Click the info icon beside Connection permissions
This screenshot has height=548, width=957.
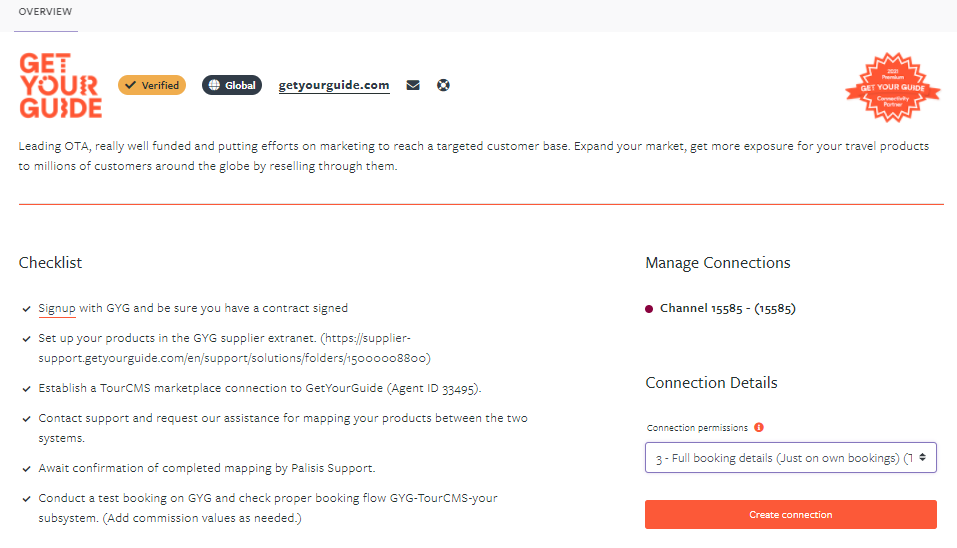[x=759, y=427]
